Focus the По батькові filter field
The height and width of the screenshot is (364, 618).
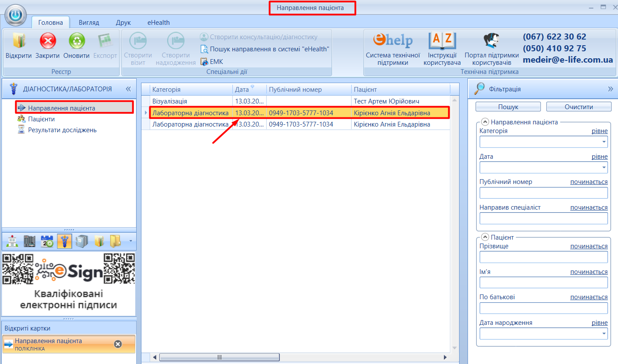pos(544,308)
